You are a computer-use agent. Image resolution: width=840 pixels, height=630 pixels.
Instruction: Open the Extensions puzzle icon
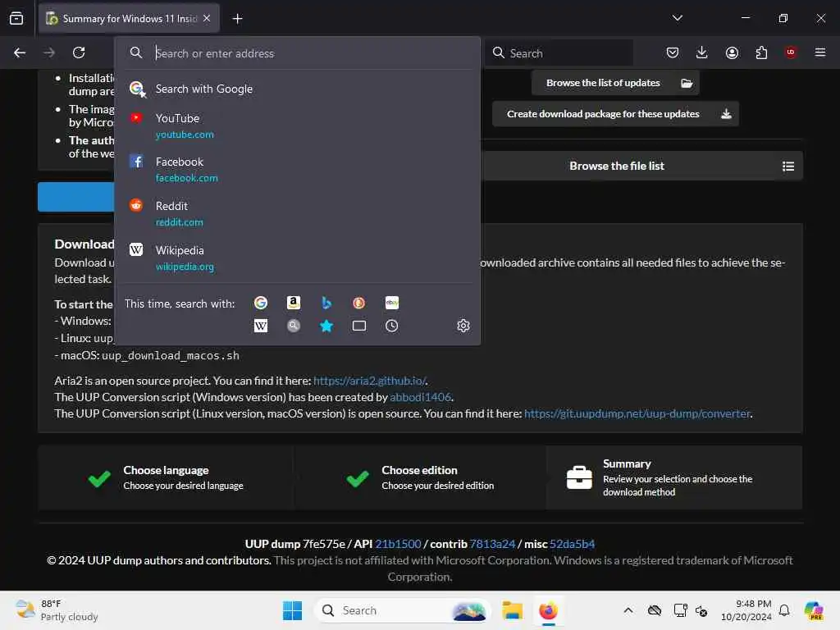[761, 52]
